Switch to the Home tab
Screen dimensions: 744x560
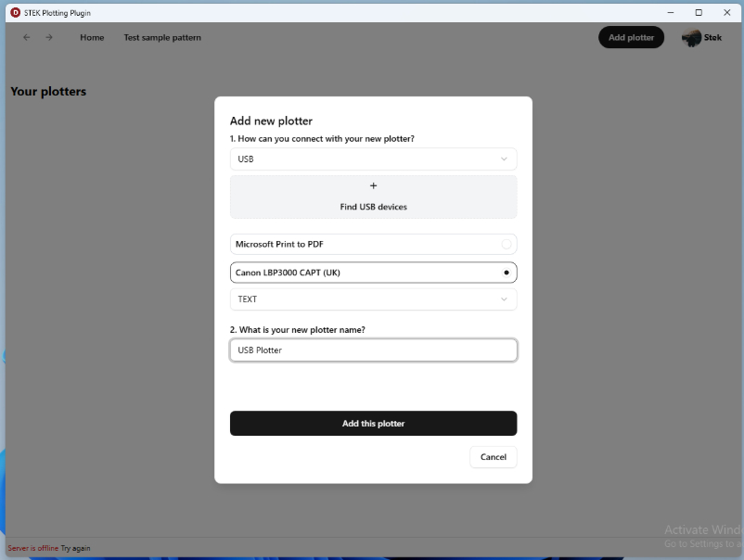92,37
